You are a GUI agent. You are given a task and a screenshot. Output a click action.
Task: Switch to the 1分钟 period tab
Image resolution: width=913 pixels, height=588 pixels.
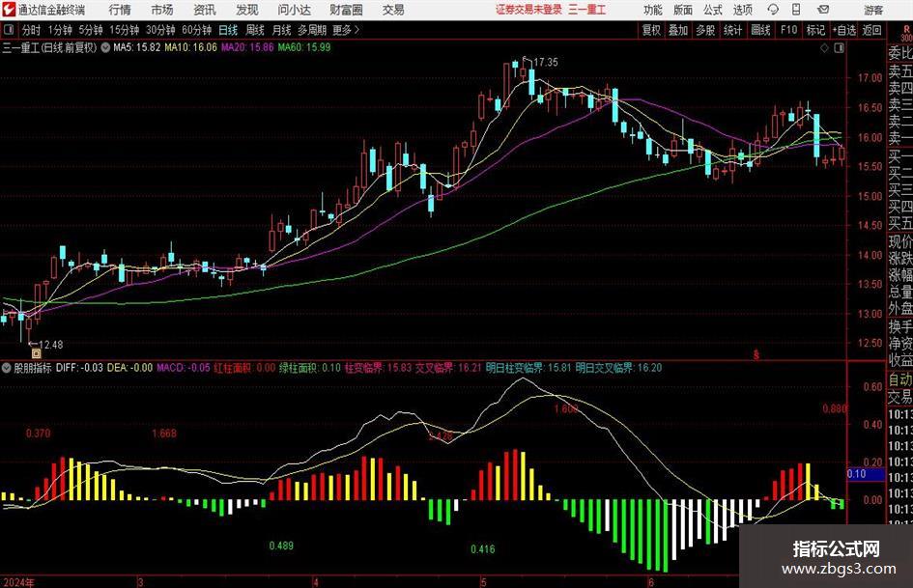coord(59,30)
